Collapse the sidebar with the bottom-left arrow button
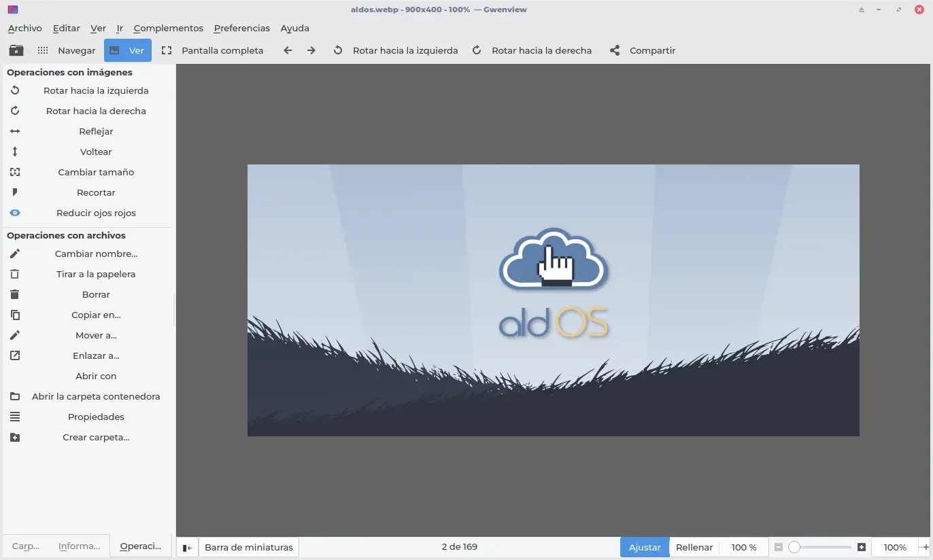Viewport: 933px width, 560px height. click(x=187, y=547)
